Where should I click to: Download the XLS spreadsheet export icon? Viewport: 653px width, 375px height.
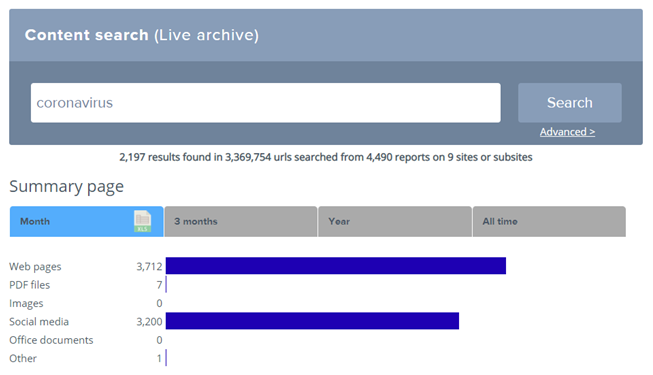[x=142, y=221]
